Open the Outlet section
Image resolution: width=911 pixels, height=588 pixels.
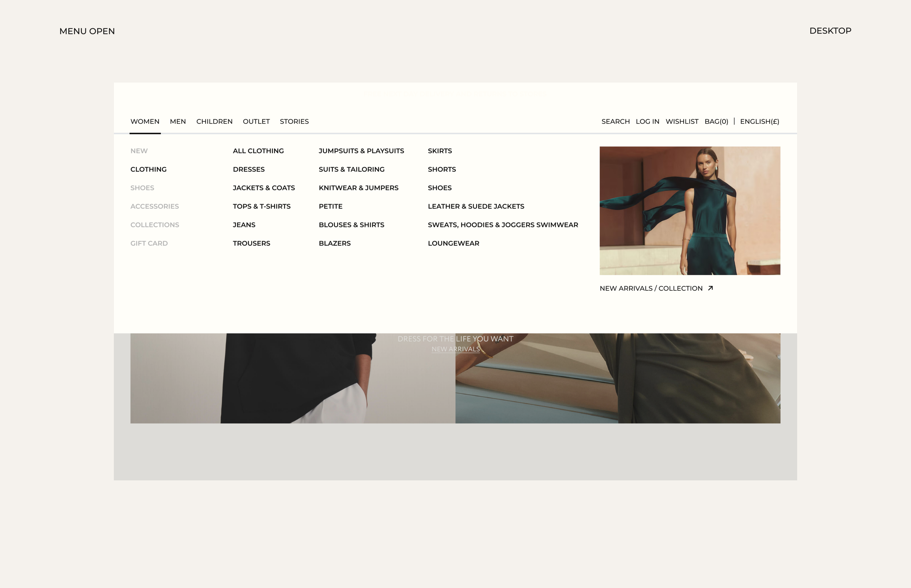point(256,121)
